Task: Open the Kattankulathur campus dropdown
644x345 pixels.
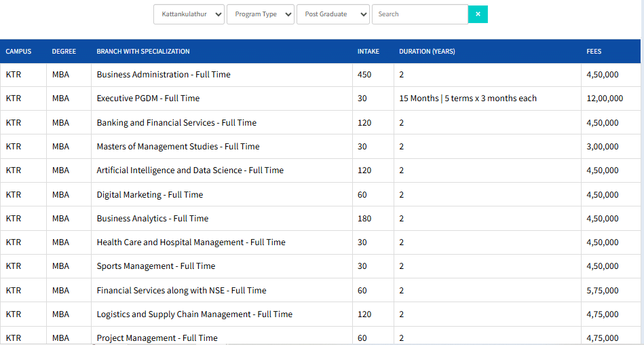Action: coord(189,14)
